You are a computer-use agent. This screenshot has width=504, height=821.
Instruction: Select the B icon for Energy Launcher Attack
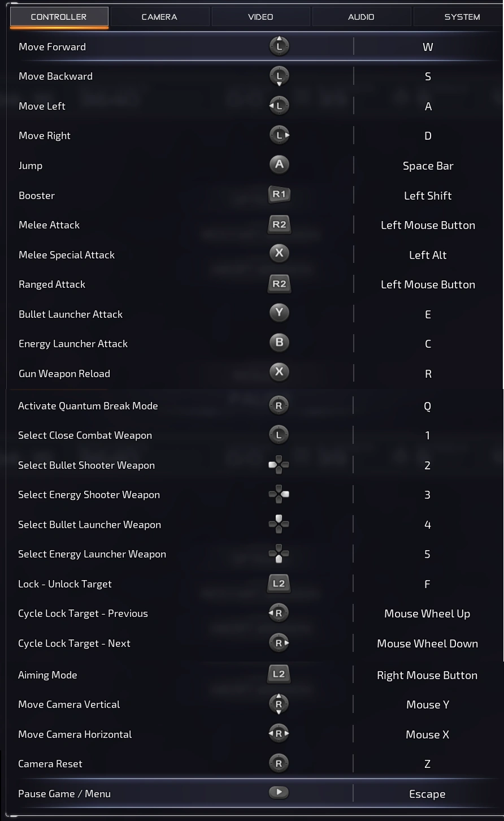pos(279,343)
